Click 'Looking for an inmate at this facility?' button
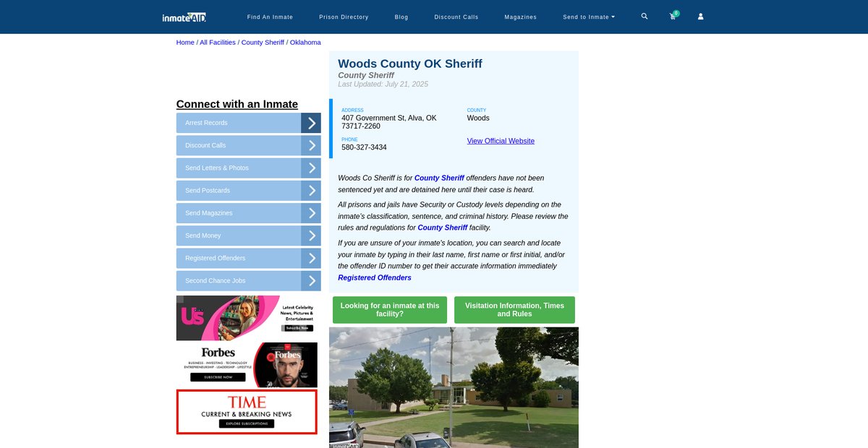868x448 pixels. [390, 310]
